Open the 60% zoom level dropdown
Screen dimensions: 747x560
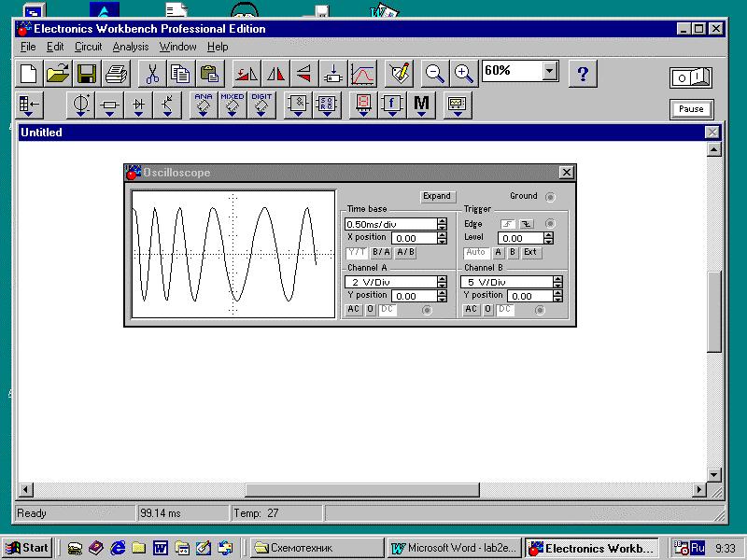[x=549, y=72]
